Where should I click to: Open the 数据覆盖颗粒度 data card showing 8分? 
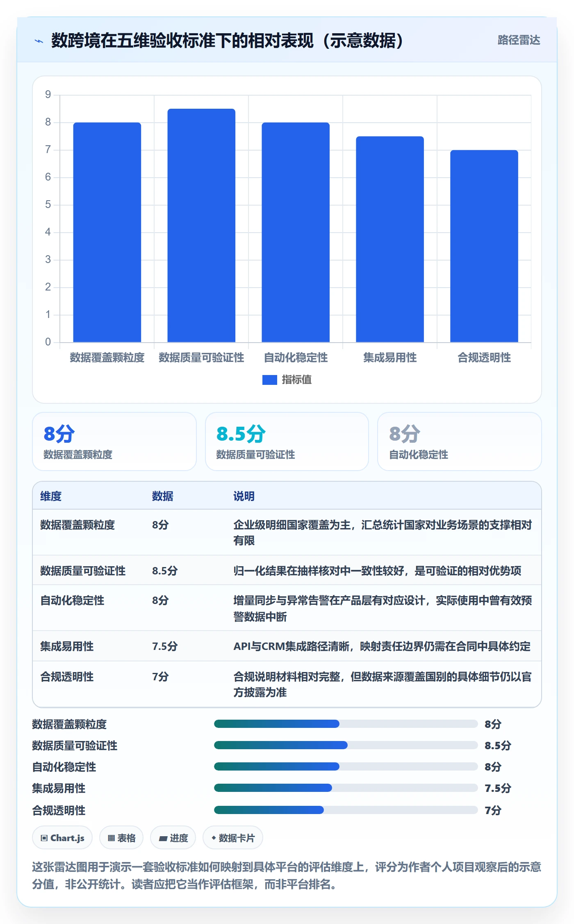coord(114,441)
